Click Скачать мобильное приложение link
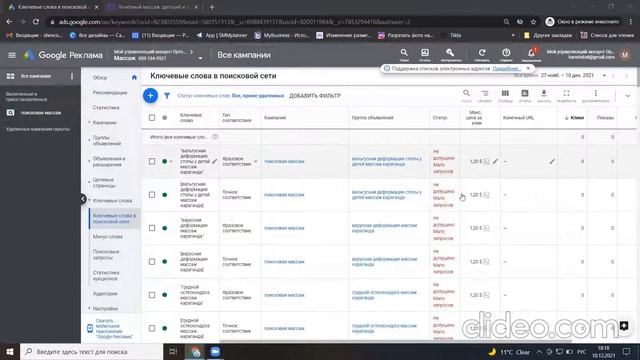This screenshot has height=360, width=640. click(x=114, y=328)
